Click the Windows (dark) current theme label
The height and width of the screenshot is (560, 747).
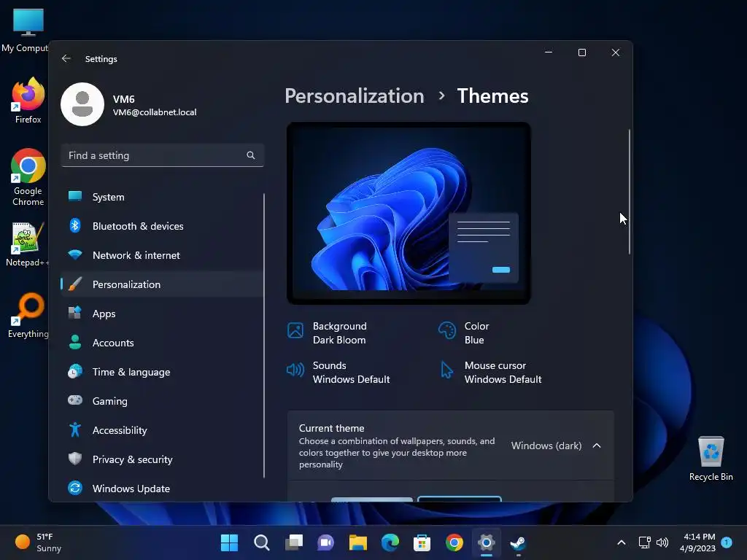546,446
